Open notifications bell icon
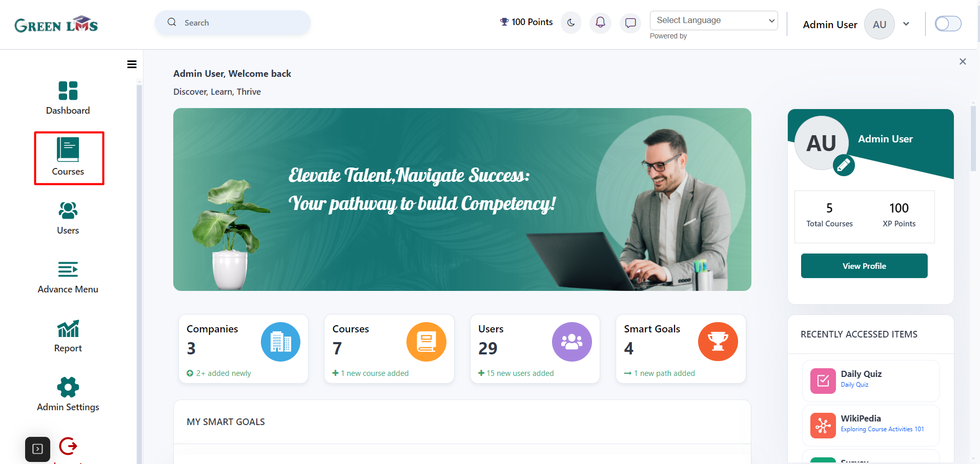 [600, 23]
